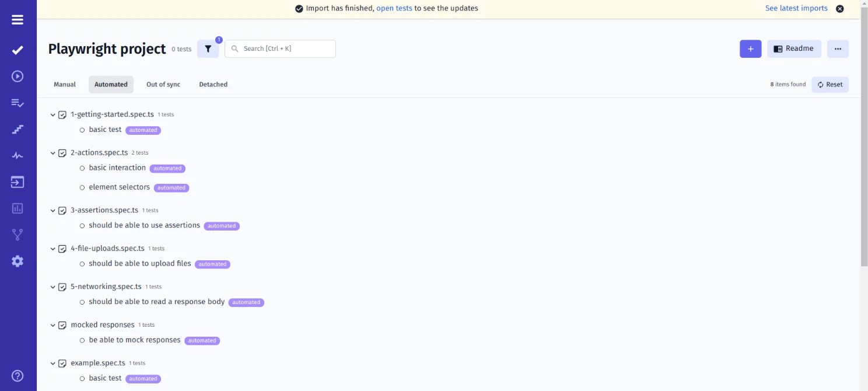The height and width of the screenshot is (391, 868).
Task: Select the Tests checkmark icon in sidebar
Action: [17, 50]
